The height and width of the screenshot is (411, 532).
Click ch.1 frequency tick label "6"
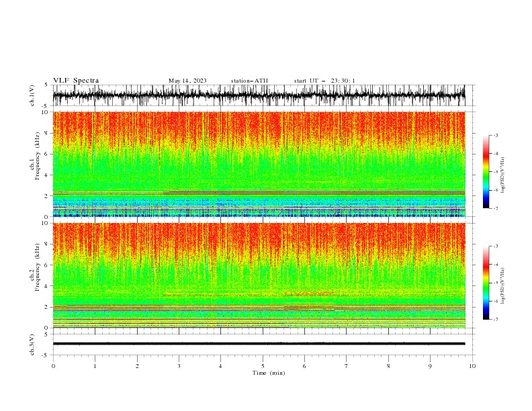point(47,154)
